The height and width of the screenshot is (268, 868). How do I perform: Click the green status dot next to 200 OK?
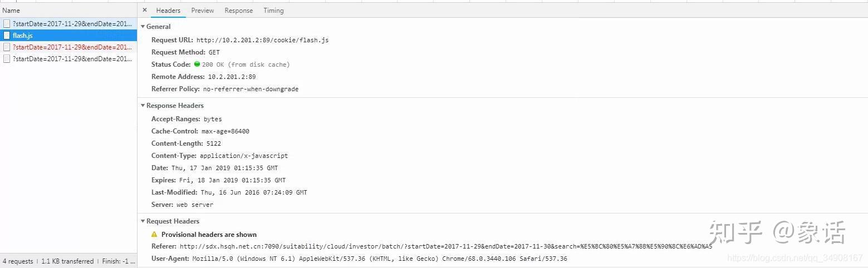[x=197, y=64]
